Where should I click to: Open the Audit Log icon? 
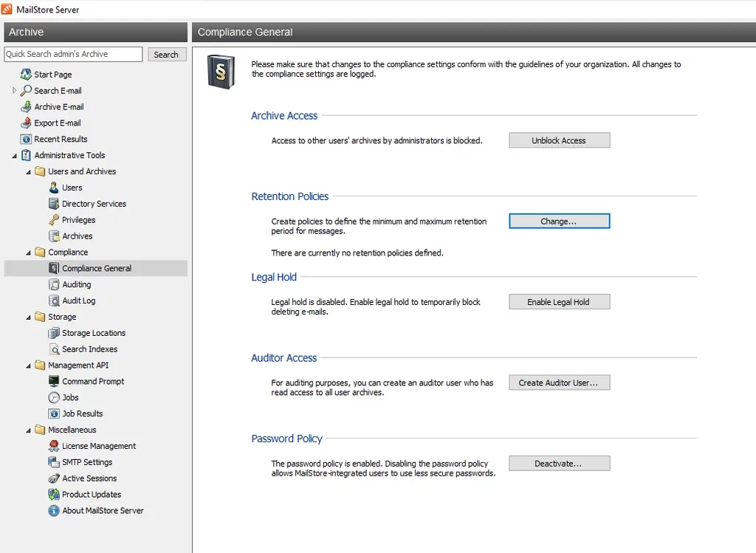point(54,300)
